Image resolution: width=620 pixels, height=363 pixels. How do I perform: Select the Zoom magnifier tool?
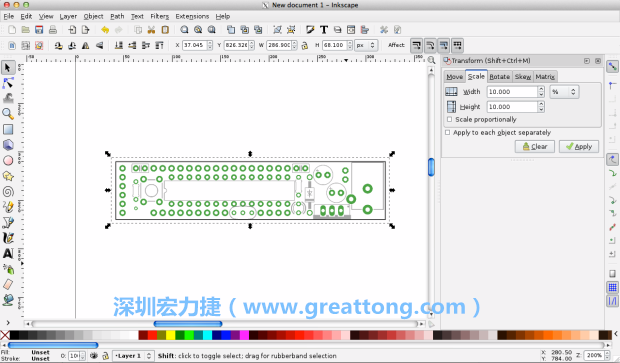8,114
